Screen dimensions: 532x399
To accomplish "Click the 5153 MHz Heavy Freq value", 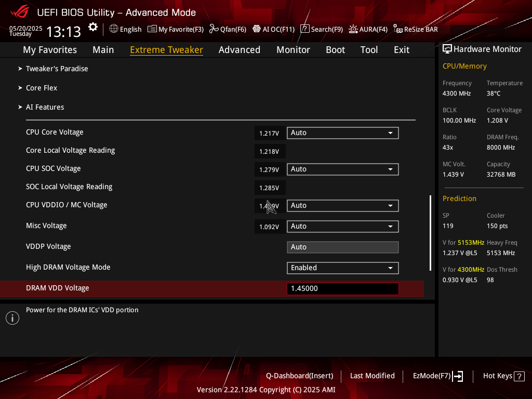I will (501, 253).
